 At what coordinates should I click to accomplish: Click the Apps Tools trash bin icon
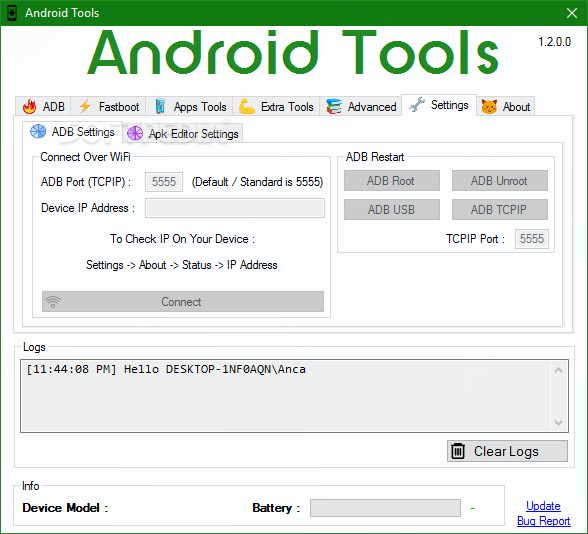160,106
